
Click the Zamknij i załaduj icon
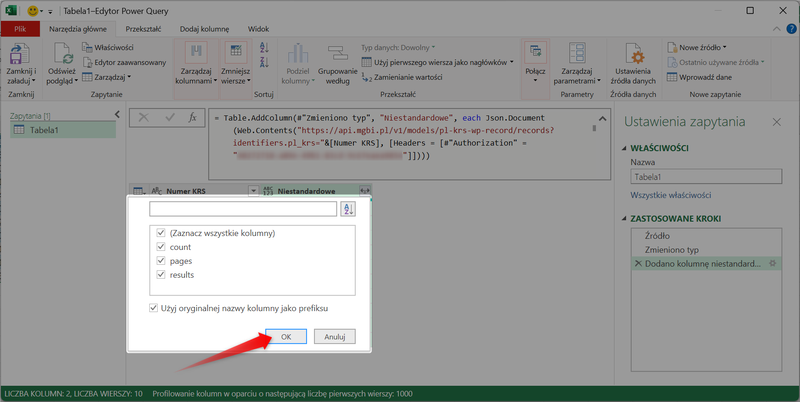20,55
